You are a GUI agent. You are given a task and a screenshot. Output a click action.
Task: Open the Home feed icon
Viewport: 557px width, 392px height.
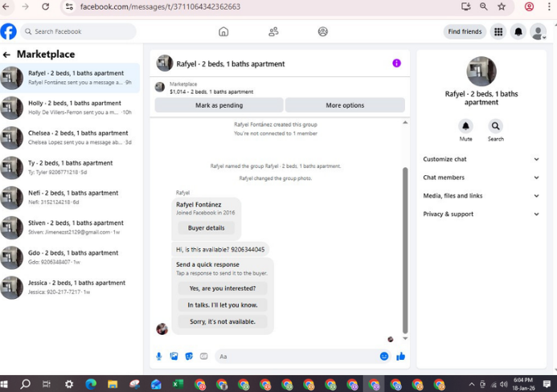coord(223,31)
